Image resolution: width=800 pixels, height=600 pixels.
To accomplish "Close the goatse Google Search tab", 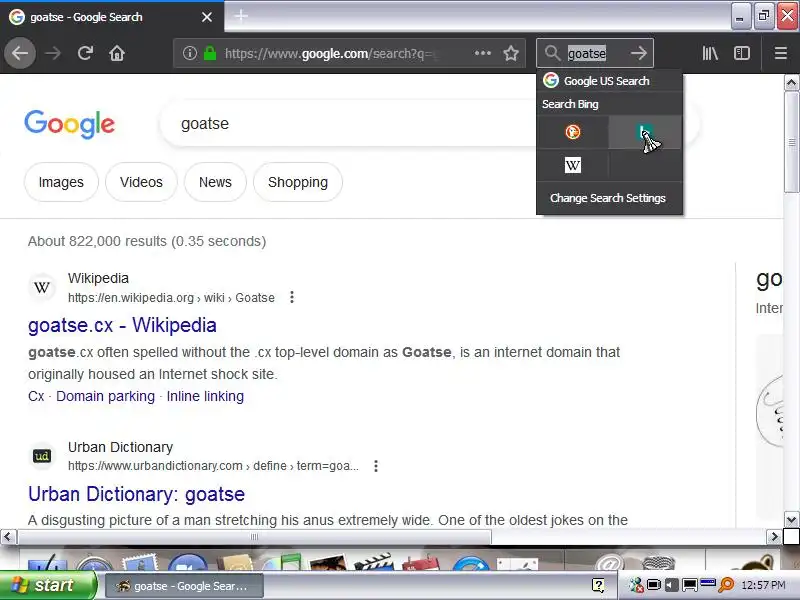I will coord(207,17).
